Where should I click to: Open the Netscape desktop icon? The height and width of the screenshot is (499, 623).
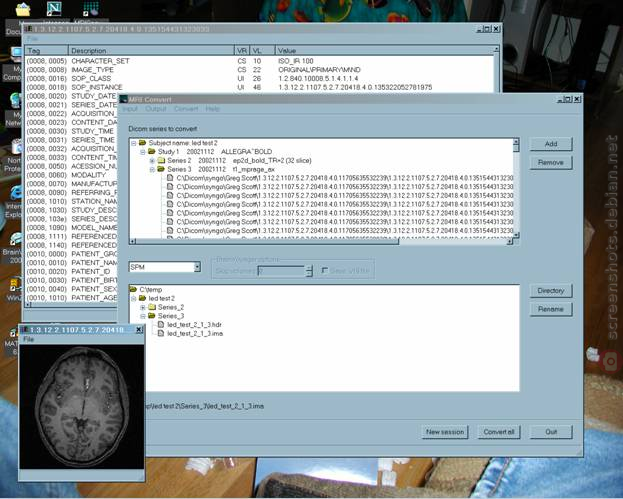tap(54, 9)
